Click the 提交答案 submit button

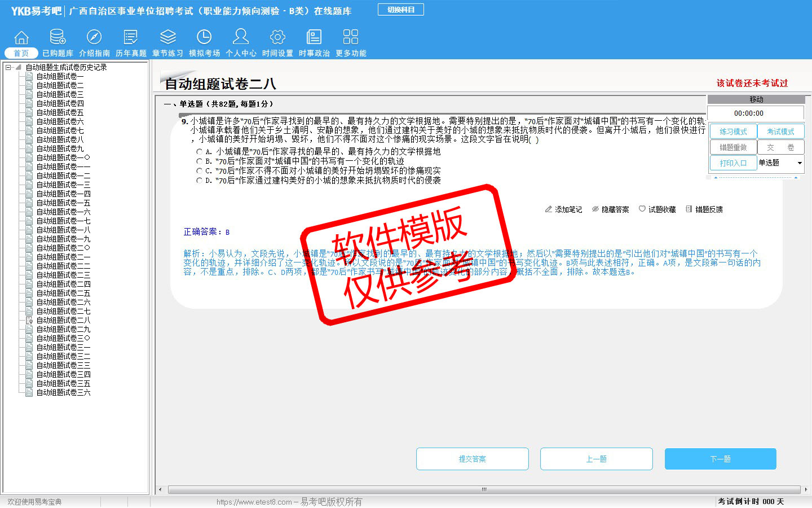click(x=472, y=459)
